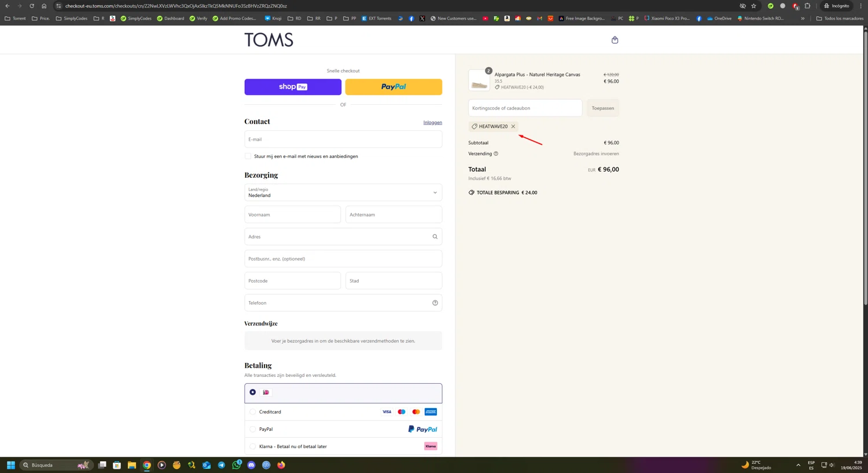Open the Chrome extensions puzzle icon

(x=808, y=6)
